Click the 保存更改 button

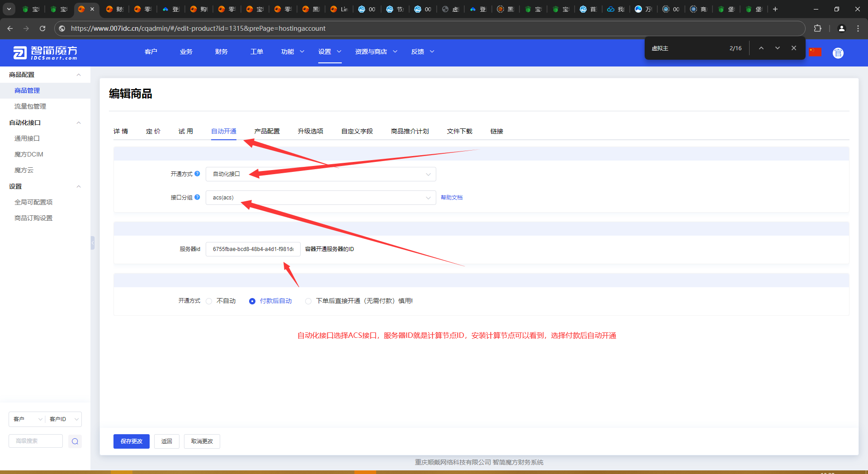pos(132,441)
